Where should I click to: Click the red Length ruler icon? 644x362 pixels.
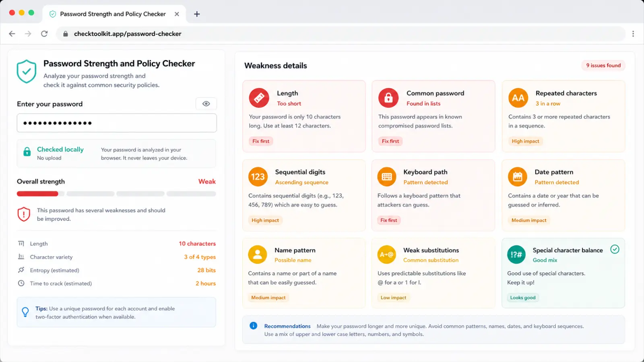pyautogui.click(x=259, y=98)
